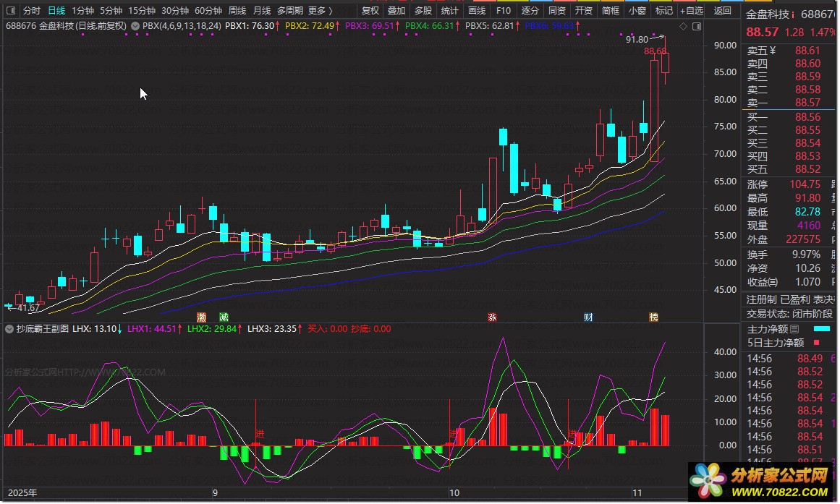The image size is (840, 504).
Task: Open the 月线 monthly chart
Action: point(262,11)
